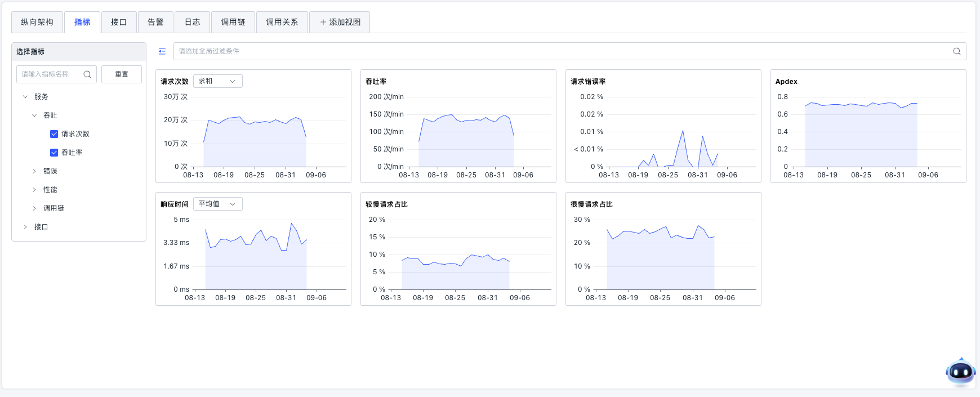Click magnifier icon in metric name search

tap(87, 74)
